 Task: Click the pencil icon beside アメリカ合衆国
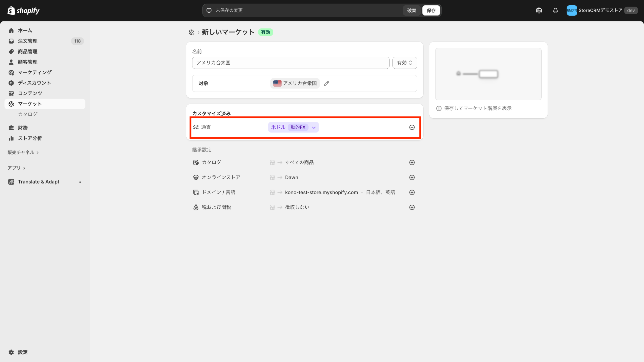[326, 83]
